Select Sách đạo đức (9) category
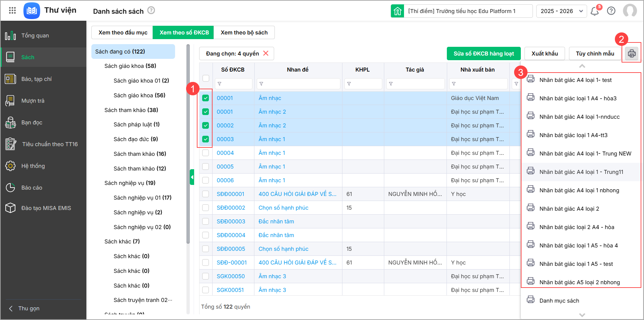This screenshot has width=644, height=320. [136, 139]
